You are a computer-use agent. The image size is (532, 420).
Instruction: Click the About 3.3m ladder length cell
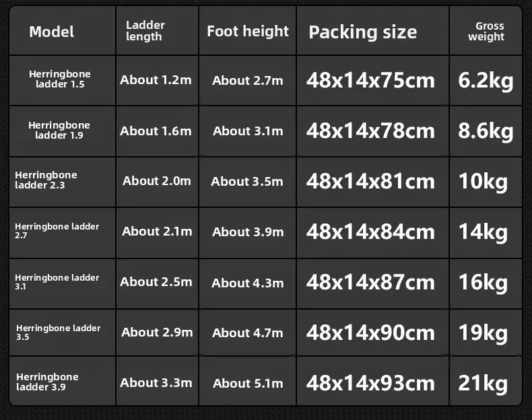click(x=158, y=381)
